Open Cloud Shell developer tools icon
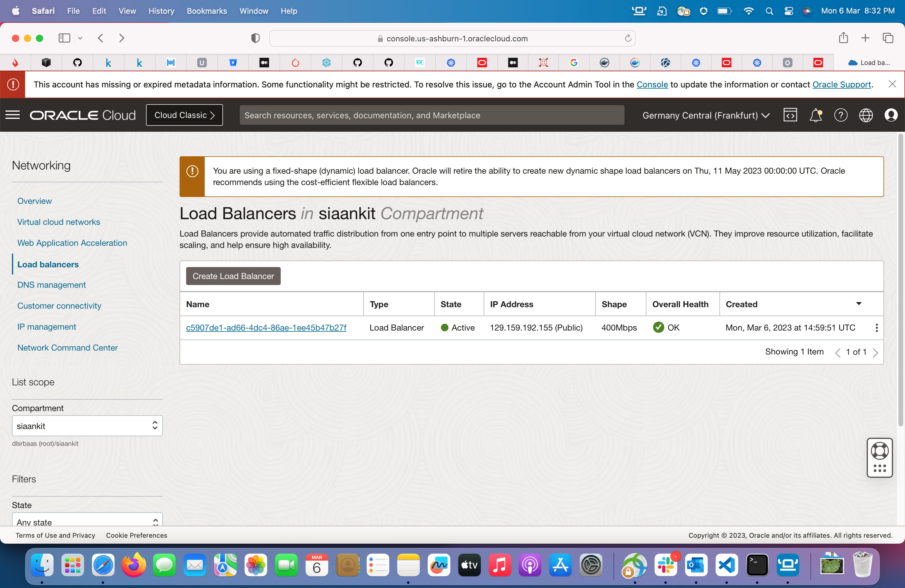Image resolution: width=905 pixels, height=588 pixels. (790, 115)
